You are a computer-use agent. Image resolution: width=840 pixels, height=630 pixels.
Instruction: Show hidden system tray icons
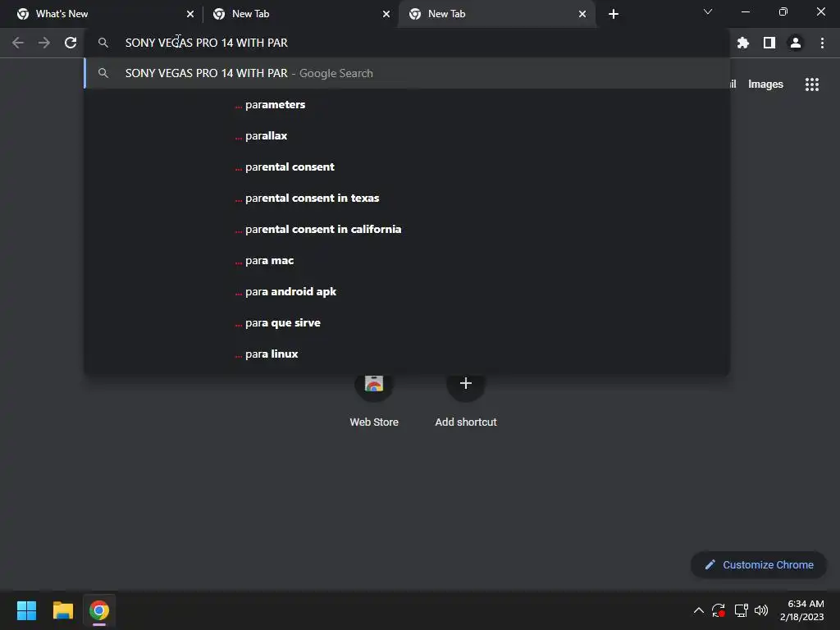coord(699,610)
